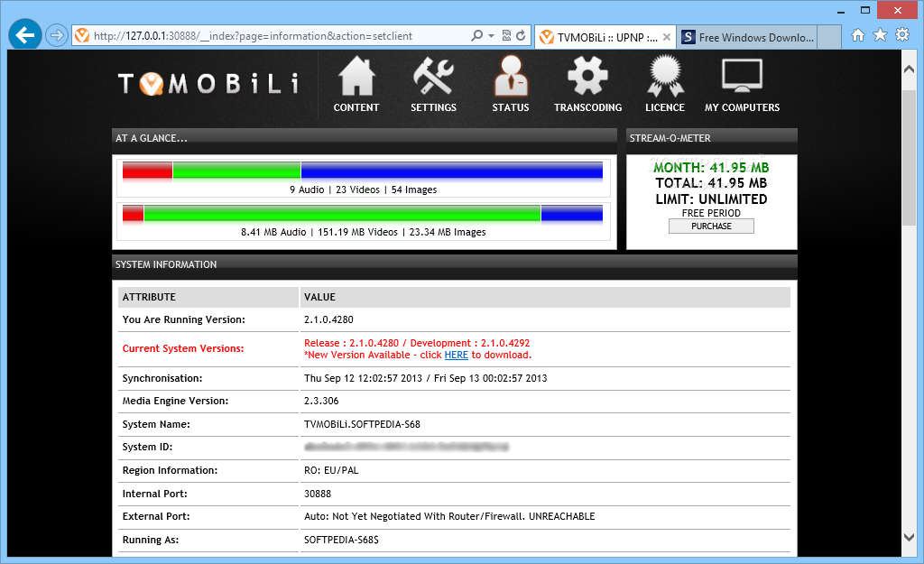Viewport: 924px width, 564px height.
Task: Click the TVMOBiLi logo
Action: (x=208, y=84)
